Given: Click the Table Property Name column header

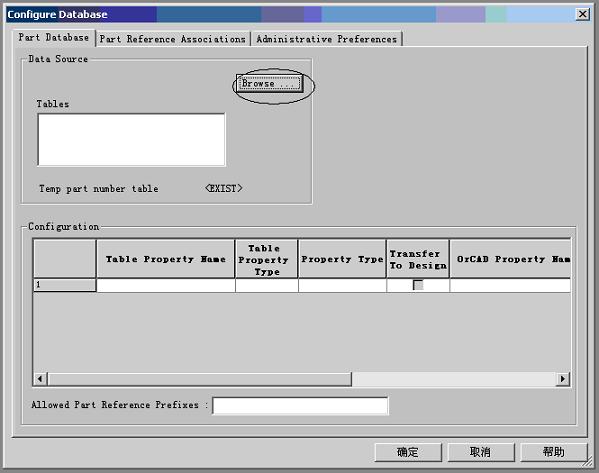Looking at the screenshot, I should [x=166, y=259].
